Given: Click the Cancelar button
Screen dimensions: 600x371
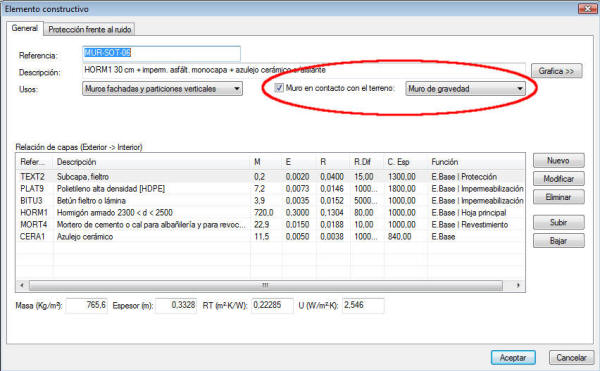Looking at the screenshot, I should point(571,358).
